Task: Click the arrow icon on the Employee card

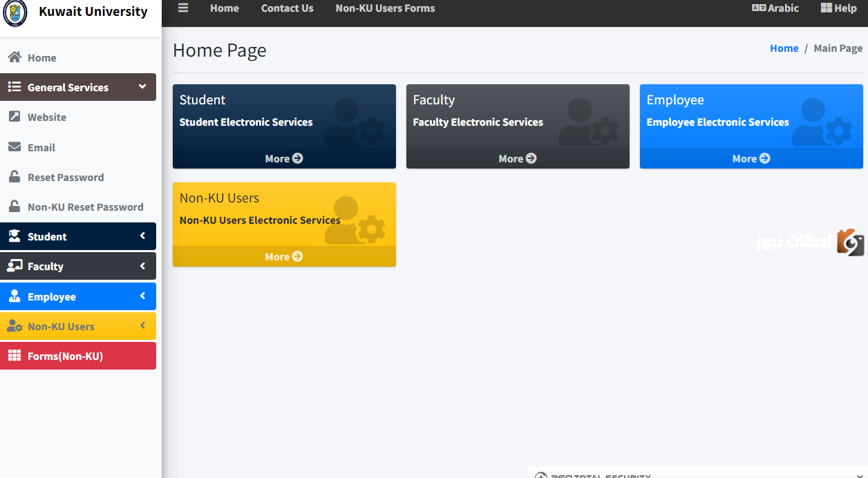Action: tap(765, 158)
